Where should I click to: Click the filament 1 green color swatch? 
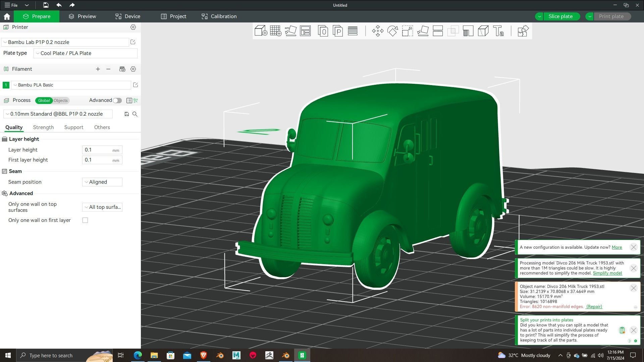(6, 85)
